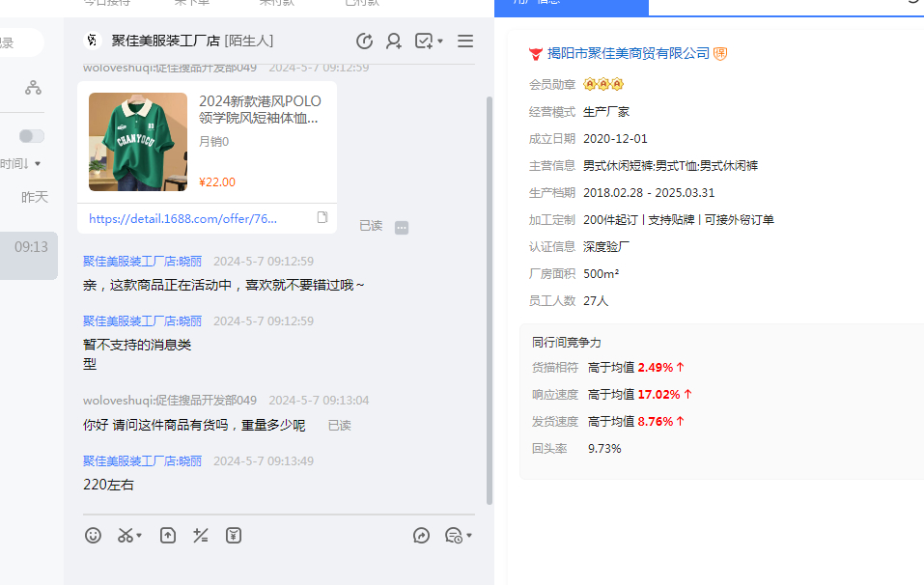Click the add contact person icon
The width and height of the screenshot is (924, 585).
[394, 41]
